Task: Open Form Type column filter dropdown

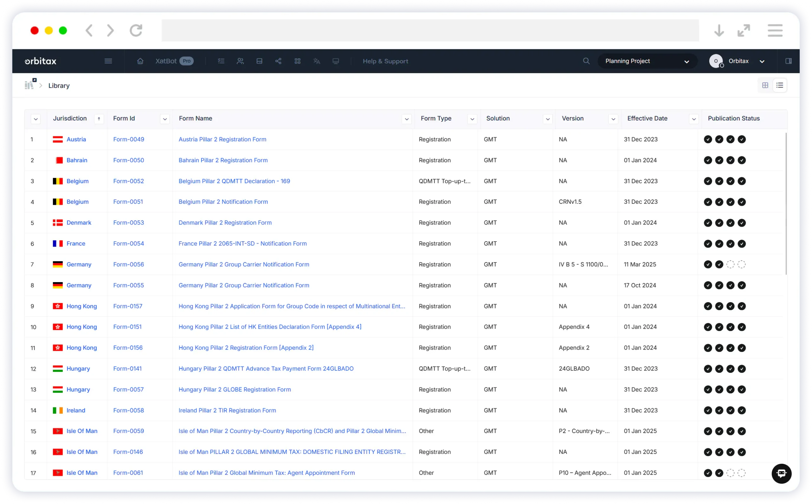Action: pos(472,119)
